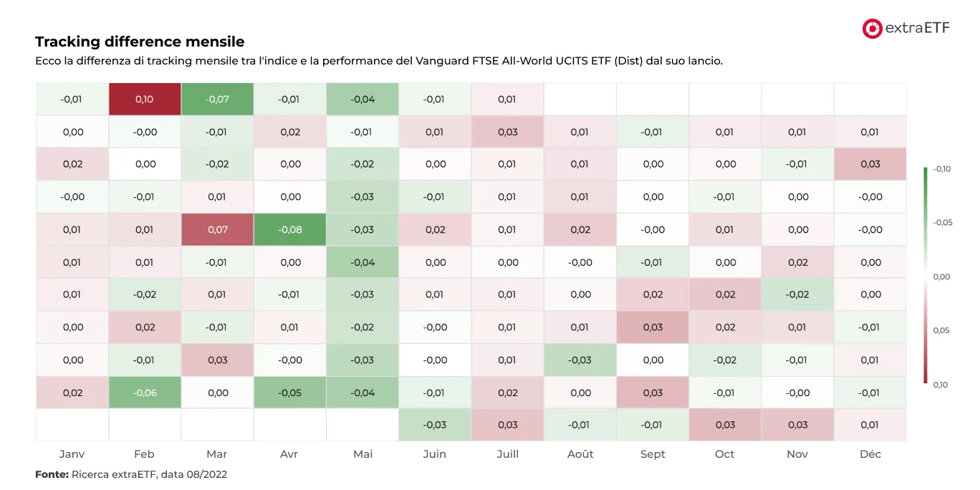Click the 0,10 label below the legend
The image size is (980, 490).
point(941,385)
